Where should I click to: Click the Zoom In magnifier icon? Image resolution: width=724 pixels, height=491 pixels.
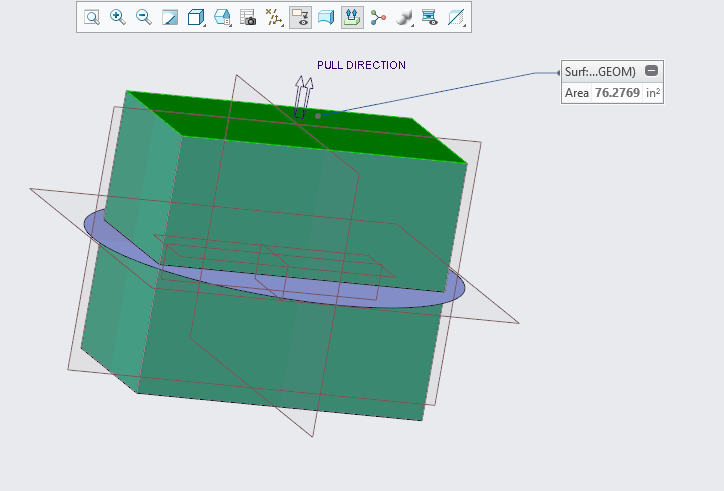[x=118, y=18]
